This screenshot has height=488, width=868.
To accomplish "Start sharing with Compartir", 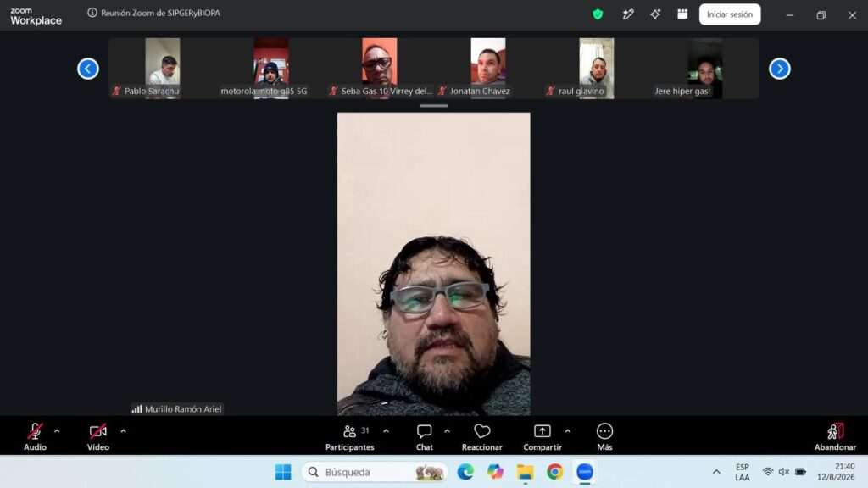I will 542,436.
